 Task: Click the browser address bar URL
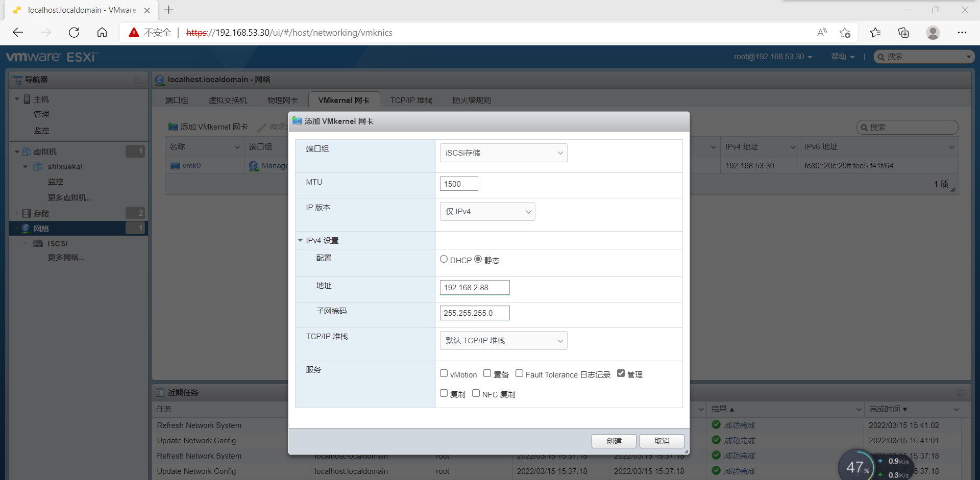point(289,33)
